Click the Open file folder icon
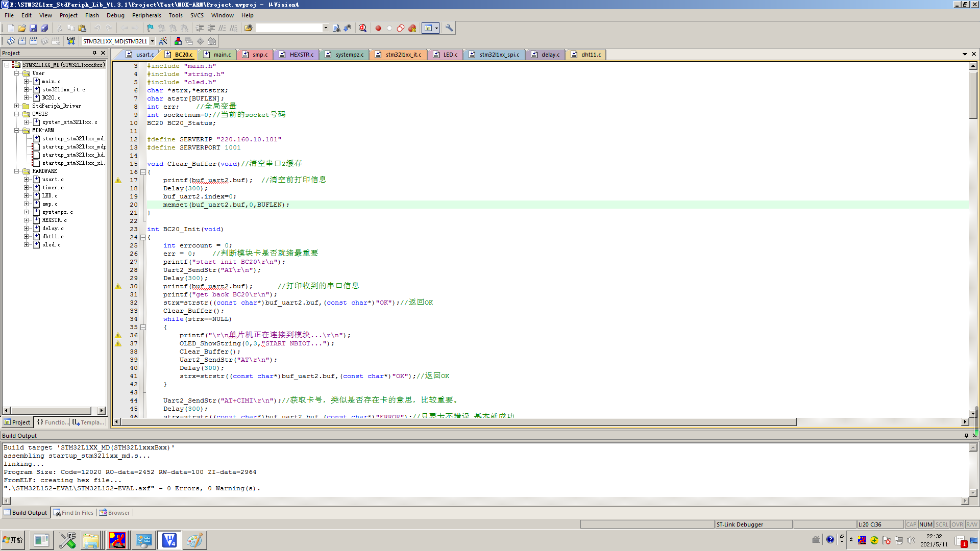Viewport: 980px width, 551px height. tap(22, 28)
